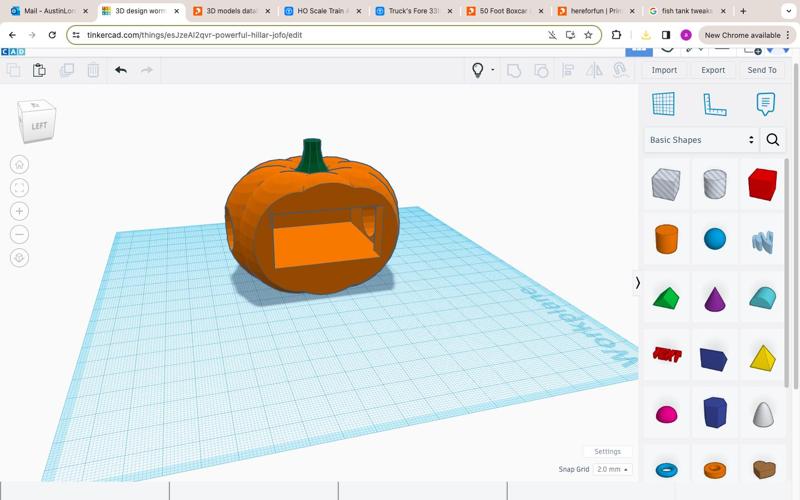Viewport: 800px width, 500px height.
Task: Switch to the fish tank tweak tab
Action: tap(687, 11)
